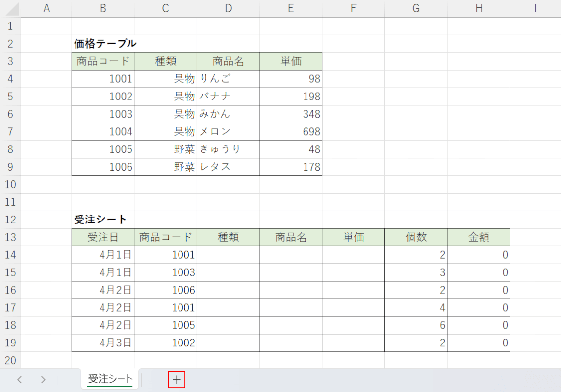
Task: Click the 価格テーブル title cell
Action: [103, 44]
